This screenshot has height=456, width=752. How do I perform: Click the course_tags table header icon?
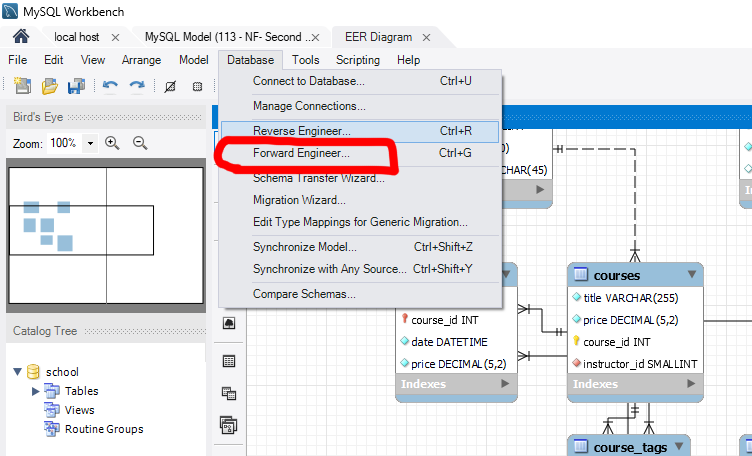click(x=581, y=446)
